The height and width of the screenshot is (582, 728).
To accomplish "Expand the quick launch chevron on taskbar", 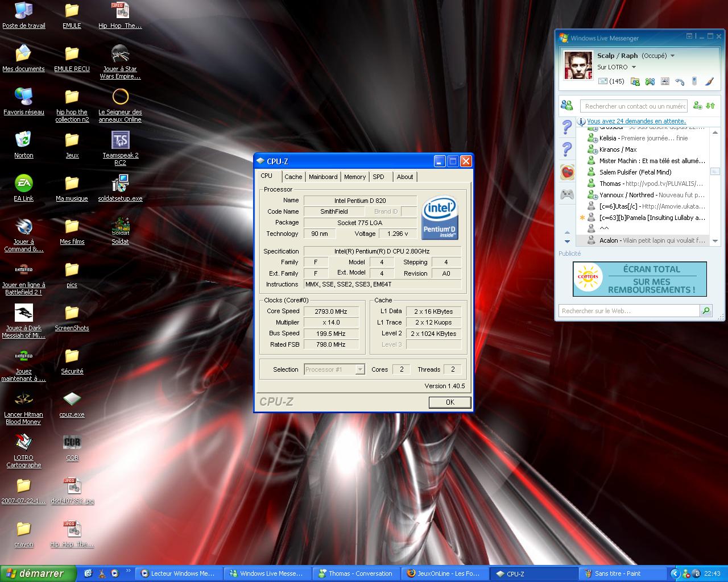I will [129, 570].
